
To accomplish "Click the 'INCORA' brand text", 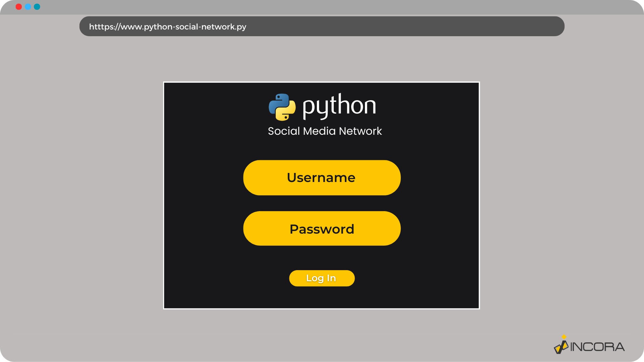I will (x=597, y=347).
